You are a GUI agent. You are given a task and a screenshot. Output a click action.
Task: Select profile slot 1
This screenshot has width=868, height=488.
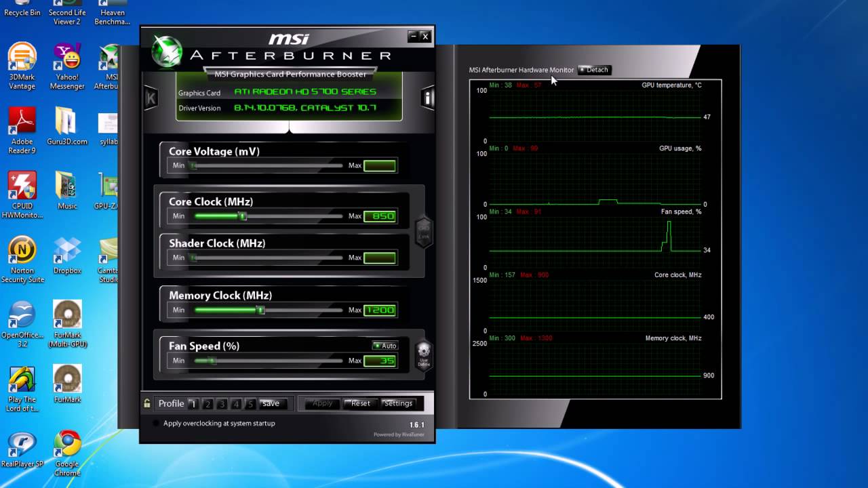pyautogui.click(x=193, y=404)
